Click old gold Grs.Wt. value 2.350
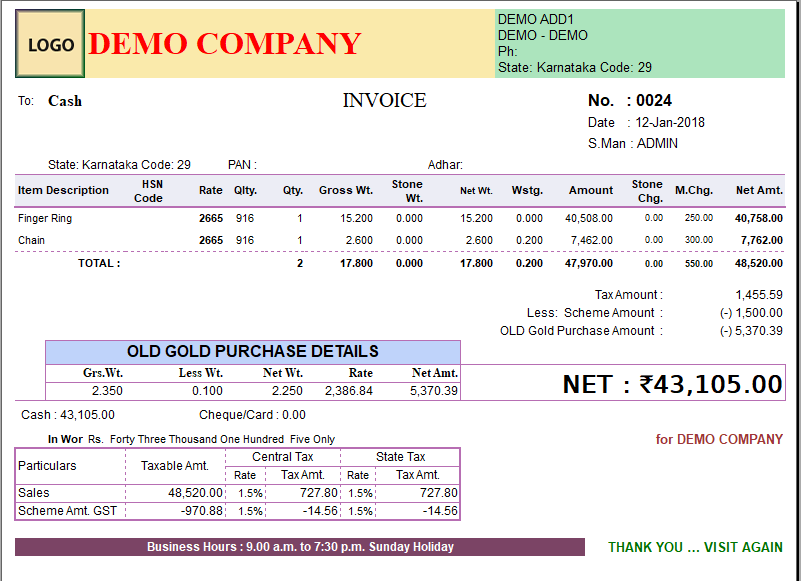 [107, 391]
